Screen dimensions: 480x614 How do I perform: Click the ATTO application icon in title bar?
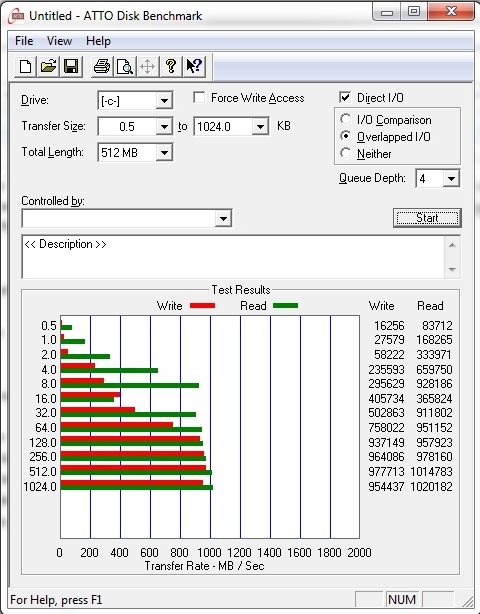pos(17,16)
